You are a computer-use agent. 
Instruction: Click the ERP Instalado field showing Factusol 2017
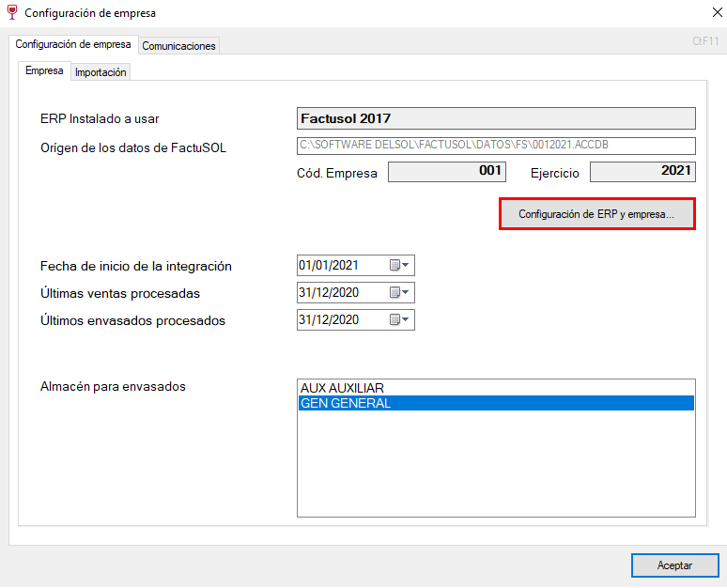tap(496, 118)
